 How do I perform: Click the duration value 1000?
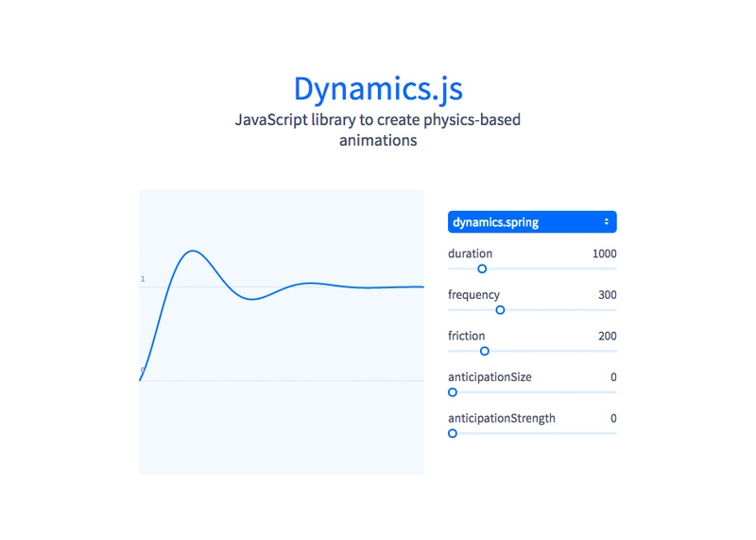604,253
